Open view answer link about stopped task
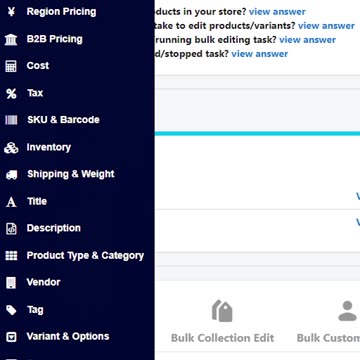The height and width of the screenshot is (360, 360). coord(260,54)
